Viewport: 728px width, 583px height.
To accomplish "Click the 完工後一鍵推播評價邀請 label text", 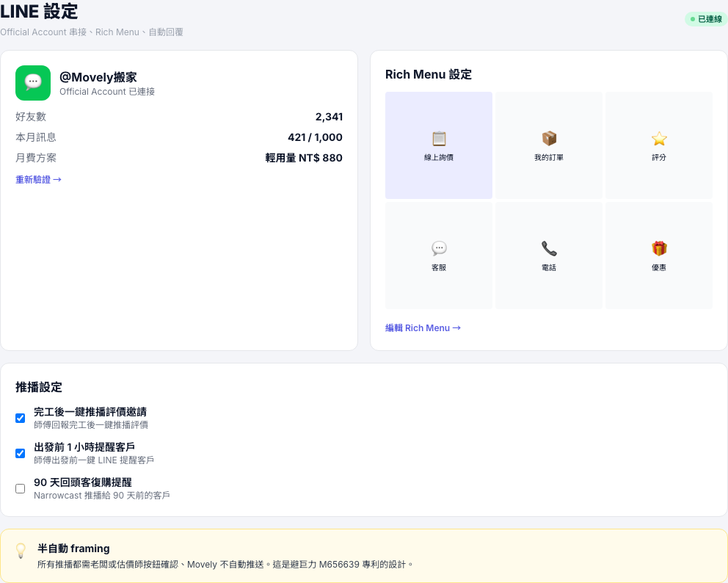I will tap(90, 412).
